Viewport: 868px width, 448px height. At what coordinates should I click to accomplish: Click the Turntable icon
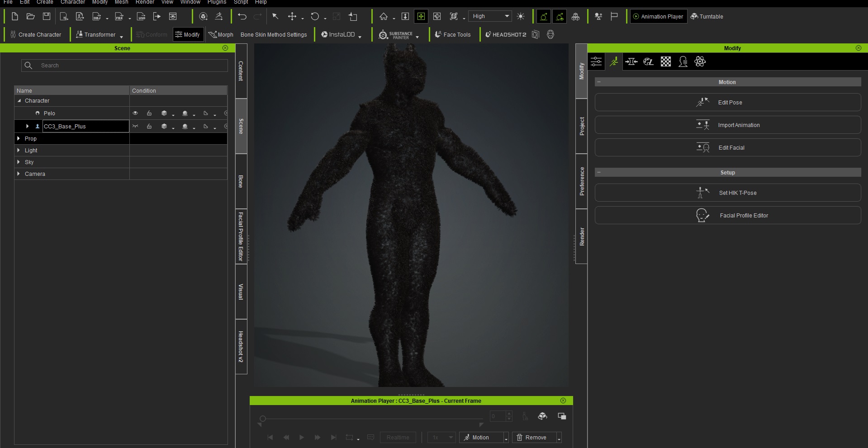(707, 17)
